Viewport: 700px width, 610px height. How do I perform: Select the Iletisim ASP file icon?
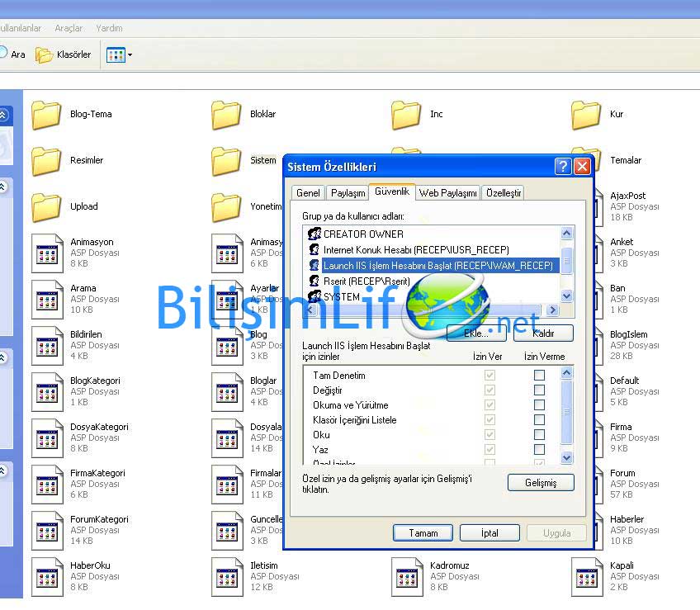click(227, 576)
